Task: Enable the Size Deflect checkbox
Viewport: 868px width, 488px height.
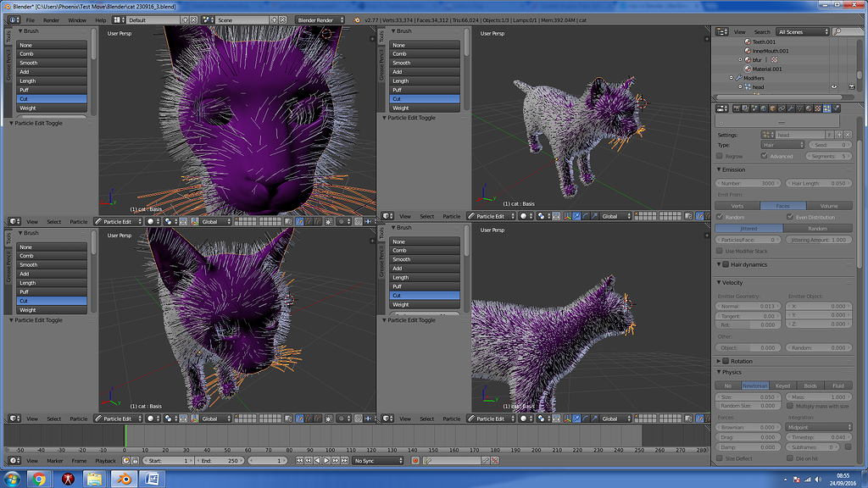Action: tap(720, 458)
